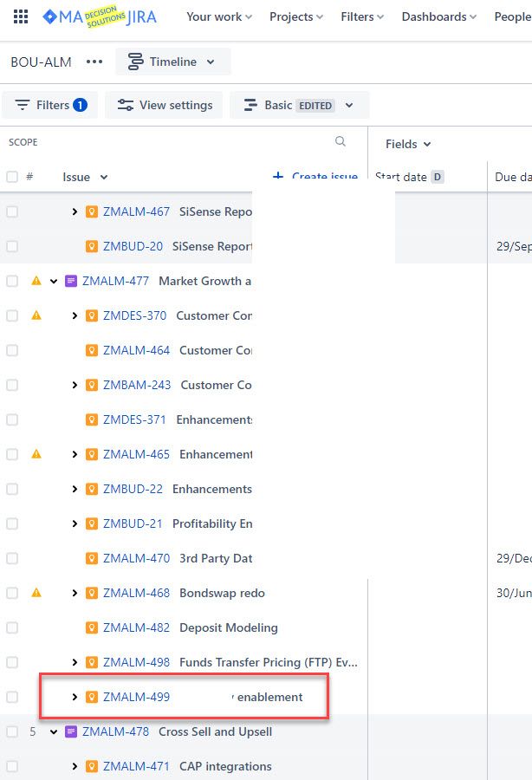This screenshot has height=780, width=532.
Task: Collapse the ZMALM-477 epic
Action: (54, 281)
